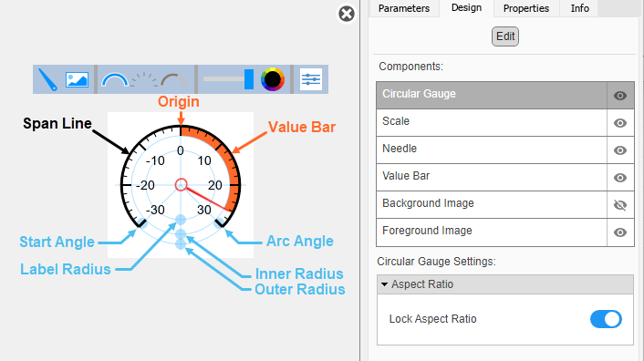644x361 pixels.
Task: Toggle Scale visibility eye
Action: tap(620, 123)
